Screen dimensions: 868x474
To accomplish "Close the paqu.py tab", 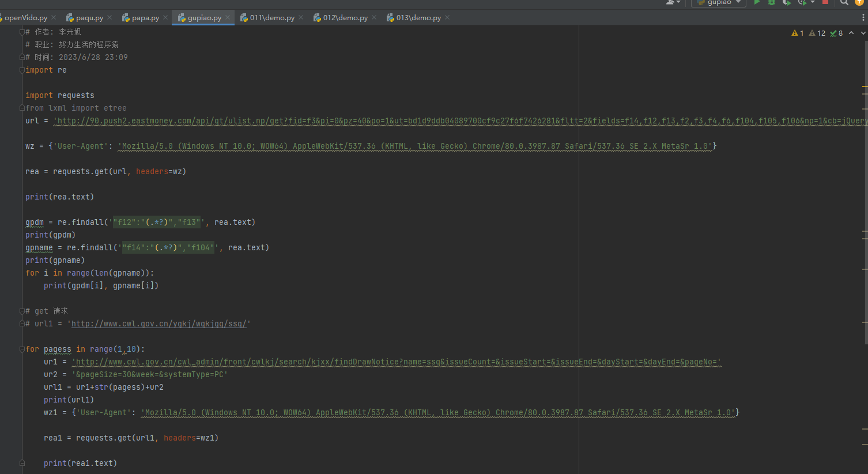I will click(x=110, y=18).
